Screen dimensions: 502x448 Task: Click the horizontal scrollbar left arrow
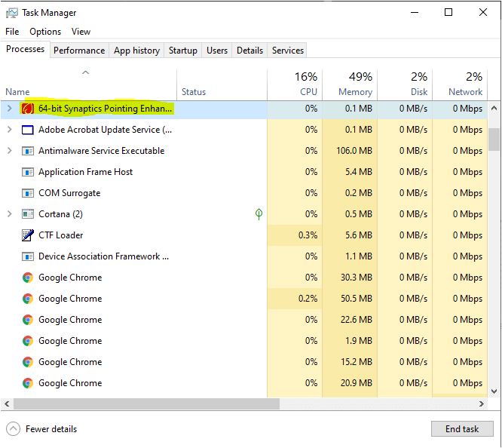[7, 404]
